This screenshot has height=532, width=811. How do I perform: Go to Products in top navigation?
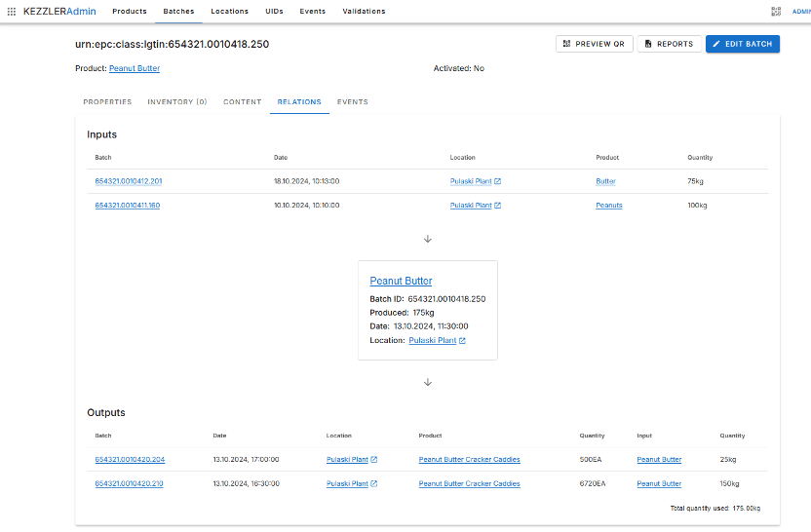(130, 12)
